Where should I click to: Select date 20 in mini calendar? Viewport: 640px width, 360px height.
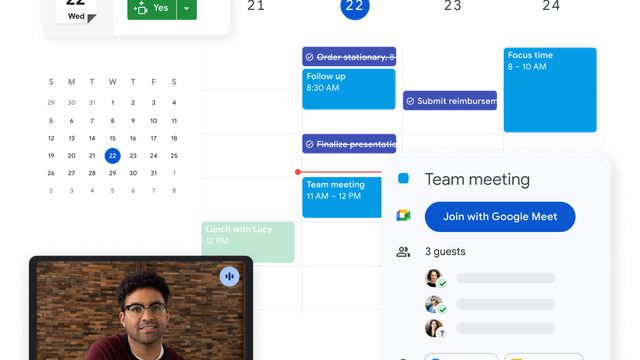pos(71,156)
